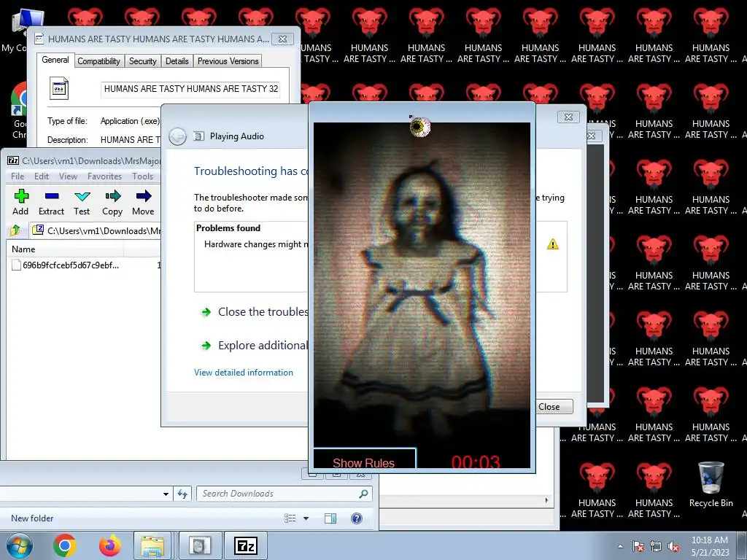Screen dimensions: 747x560
Task: Open the Favorites menu in 7-Zip
Action: [104, 176]
